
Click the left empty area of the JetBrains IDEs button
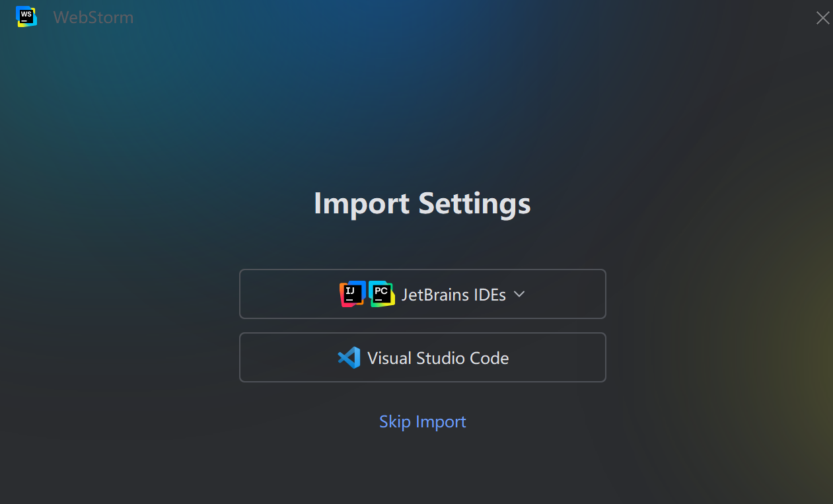coord(287,294)
